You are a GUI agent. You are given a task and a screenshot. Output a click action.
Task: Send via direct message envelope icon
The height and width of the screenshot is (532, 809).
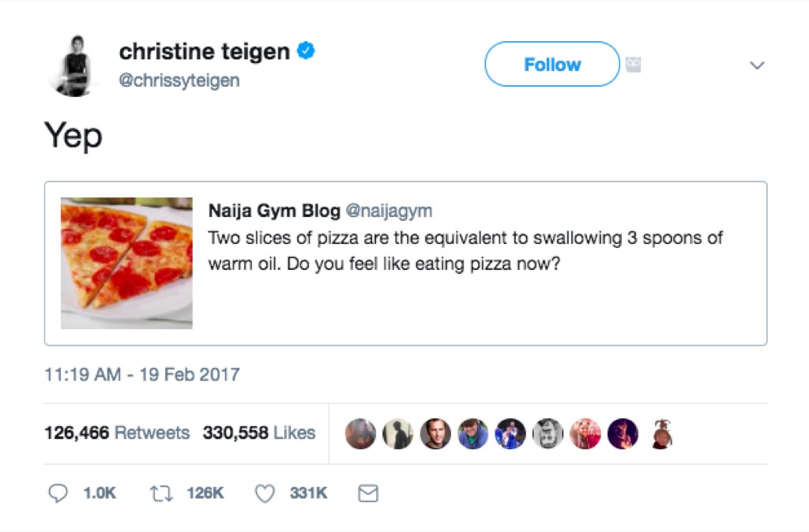tap(368, 493)
